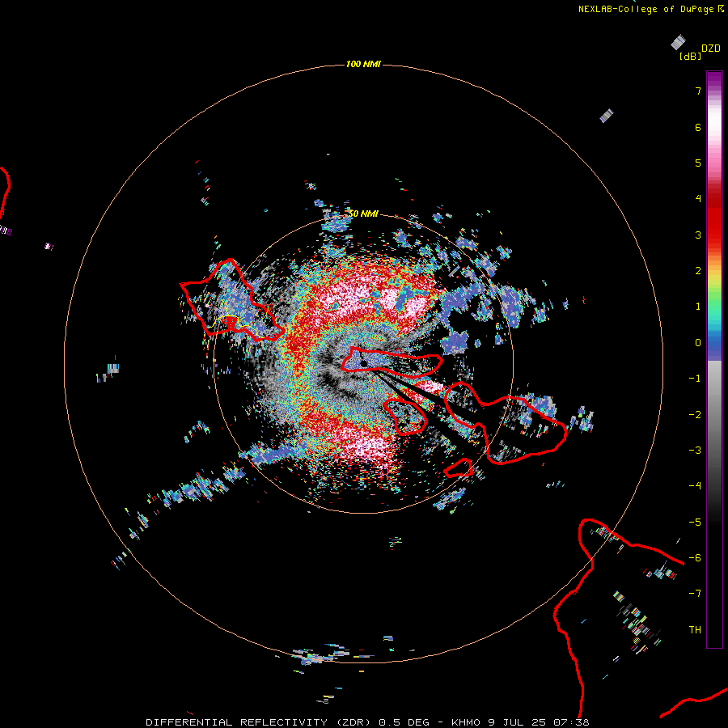728x728 pixels.
Task: Click the 4 value on the colorbar scale
Action: point(698,199)
